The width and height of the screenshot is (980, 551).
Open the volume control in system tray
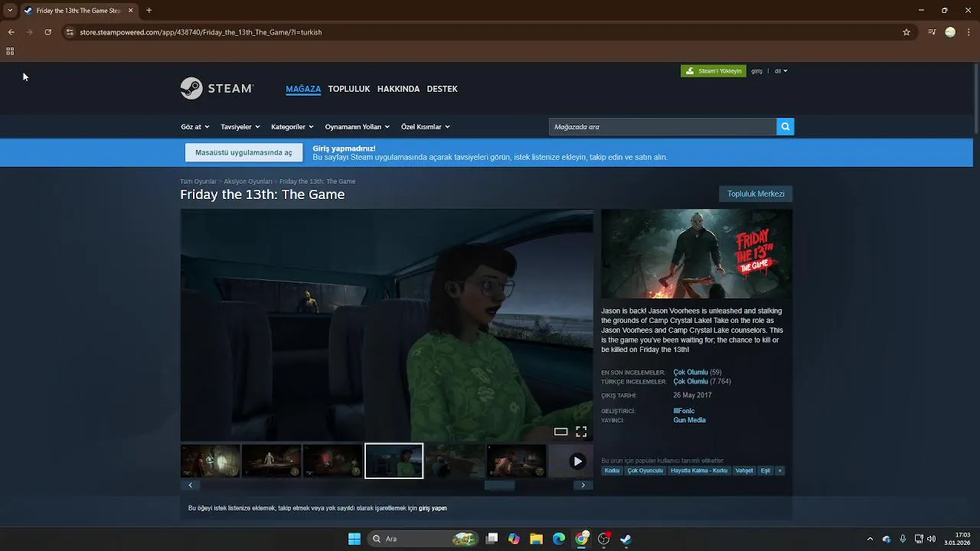932,539
